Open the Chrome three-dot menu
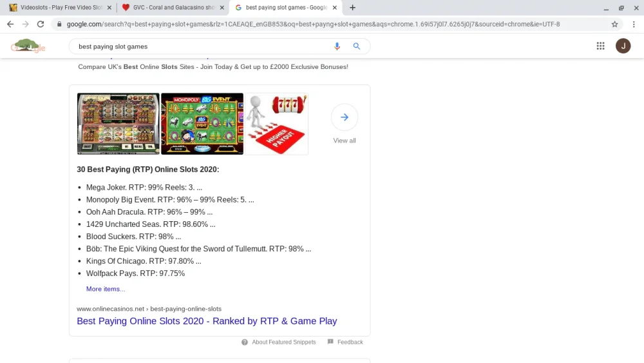The image size is (644, 363). point(634,25)
